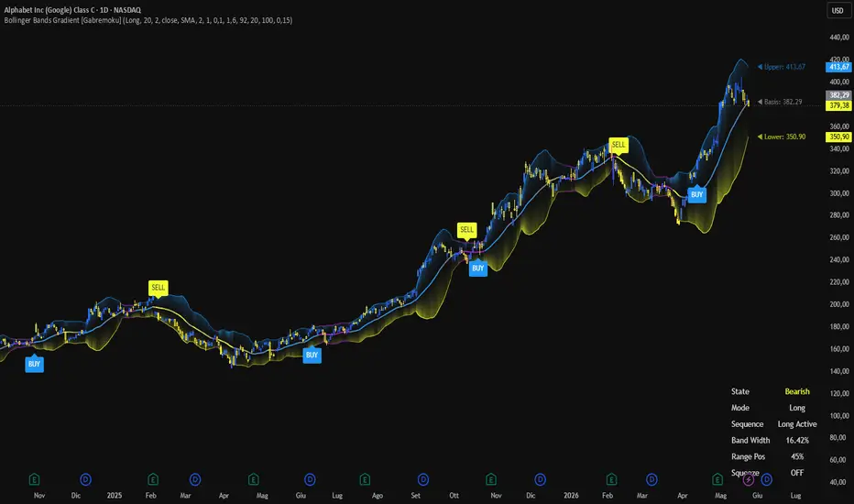Click the Upper: 413.67 band label
This screenshot has width=854, height=504.
pos(782,67)
